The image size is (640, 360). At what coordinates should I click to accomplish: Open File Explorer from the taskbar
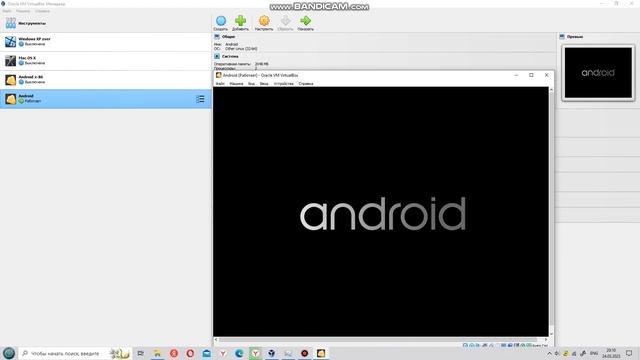pos(157,353)
